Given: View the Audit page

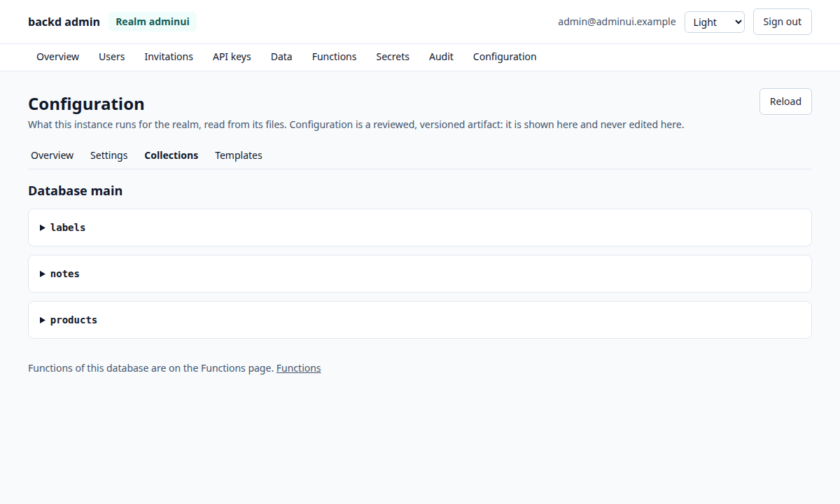Looking at the screenshot, I should (x=441, y=57).
